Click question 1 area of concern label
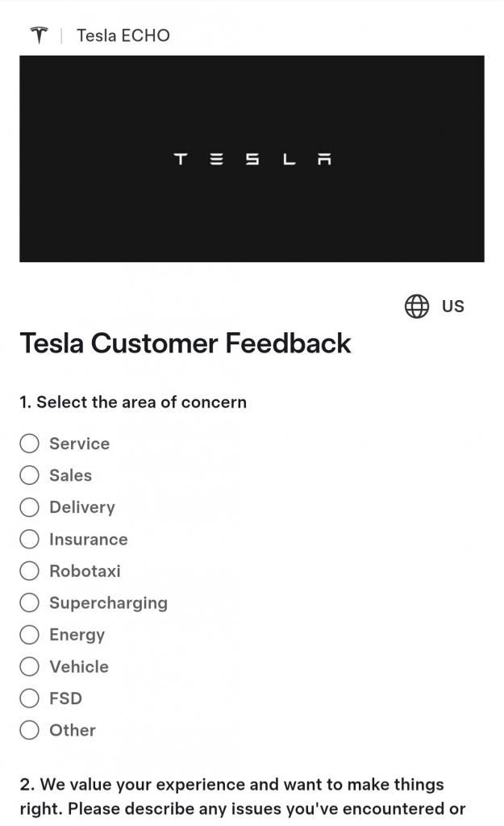504x826 pixels. pos(133,402)
